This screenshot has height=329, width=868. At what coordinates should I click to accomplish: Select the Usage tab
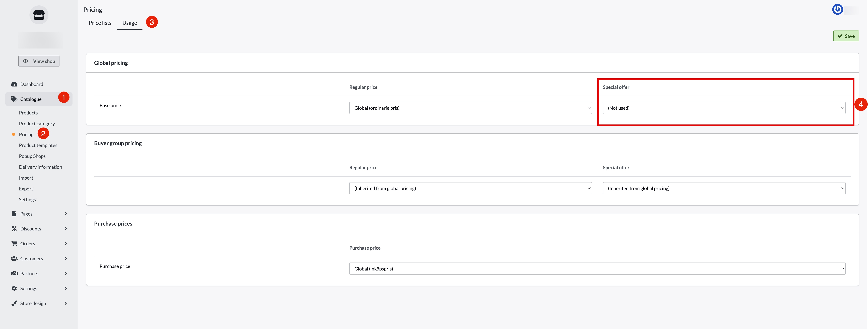click(129, 23)
